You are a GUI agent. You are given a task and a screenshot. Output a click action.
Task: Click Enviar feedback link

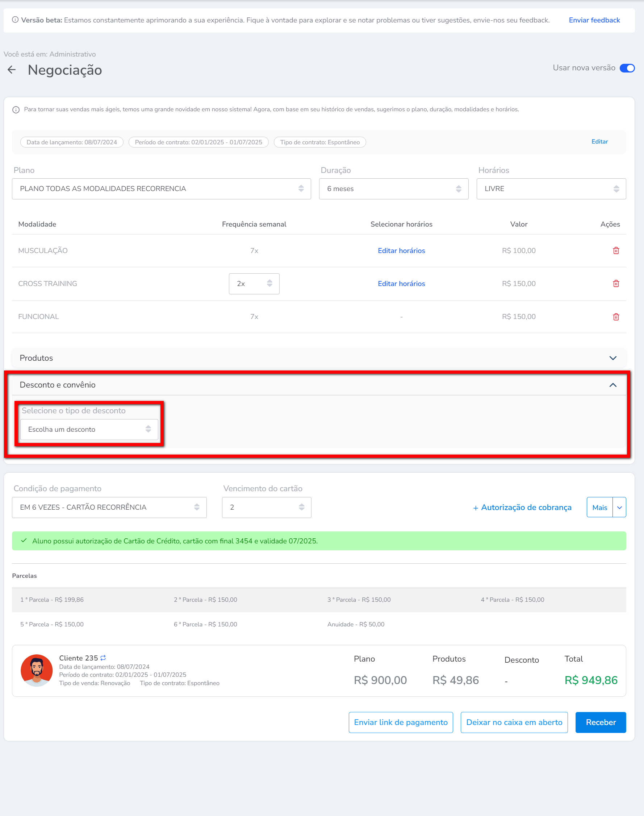[x=594, y=20]
